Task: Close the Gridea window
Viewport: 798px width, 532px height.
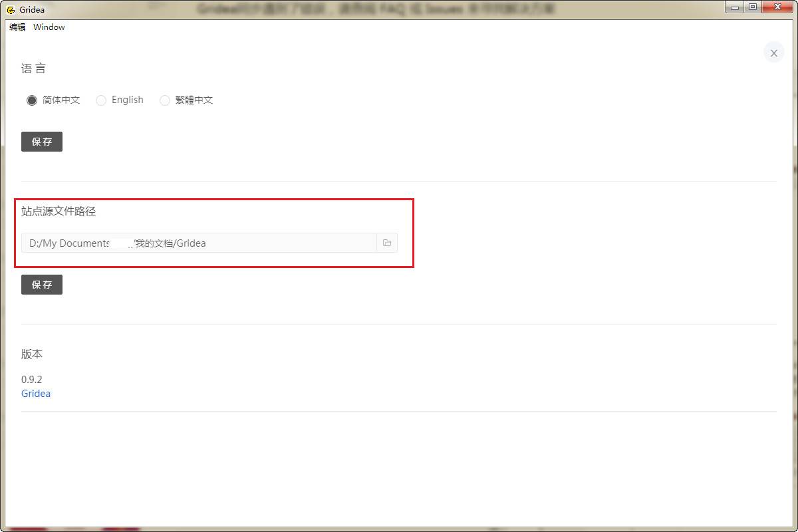Action: point(777,7)
